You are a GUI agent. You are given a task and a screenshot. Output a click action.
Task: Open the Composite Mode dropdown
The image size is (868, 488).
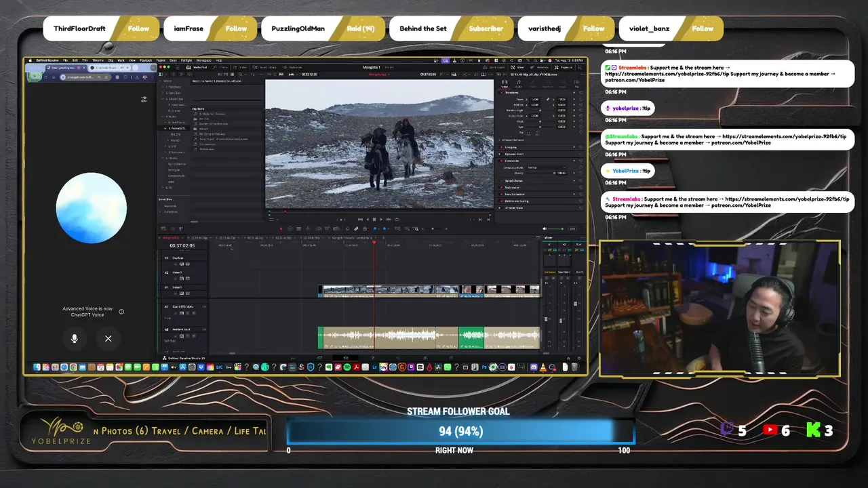(547, 167)
